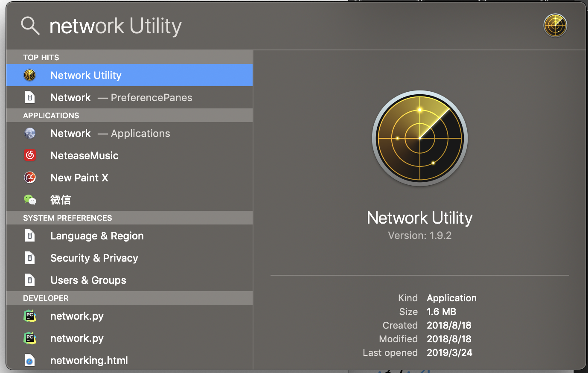Click the Kind value "Application"
This screenshot has height=373, width=588.
pyautogui.click(x=452, y=298)
